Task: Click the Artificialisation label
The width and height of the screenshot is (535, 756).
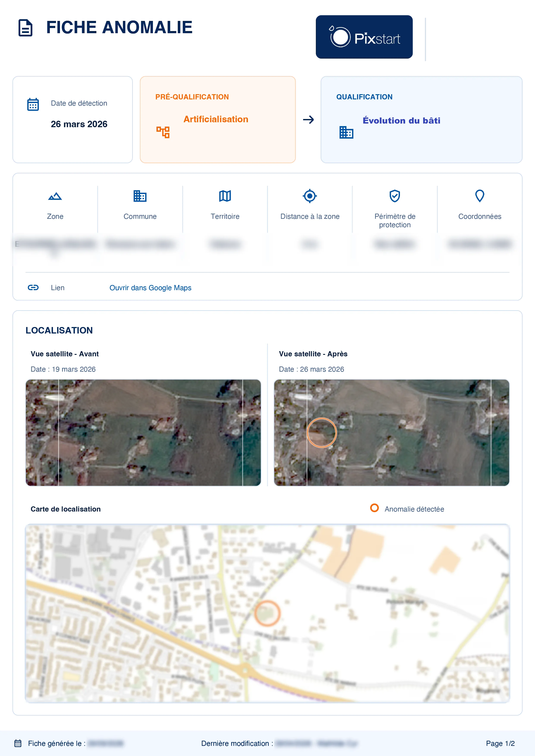Action: click(216, 119)
